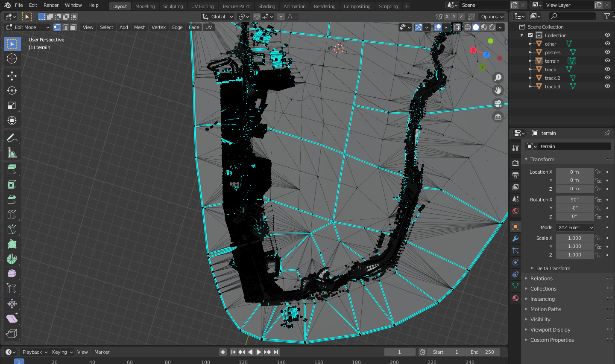Open the Edit Mode dropdown
Image resolution: width=615 pixels, height=364 pixels.
[28, 27]
